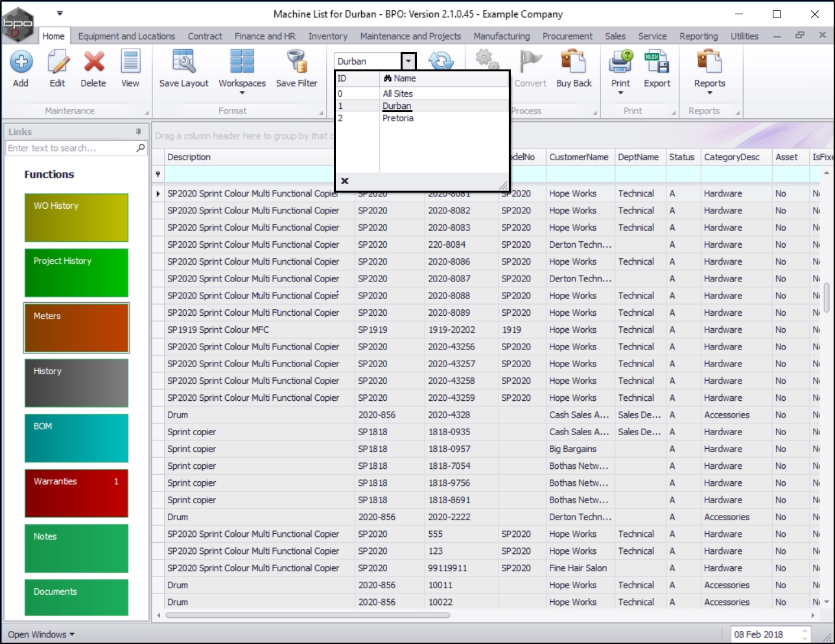Click the Add machine icon
The image size is (835, 644).
(x=21, y=62)
